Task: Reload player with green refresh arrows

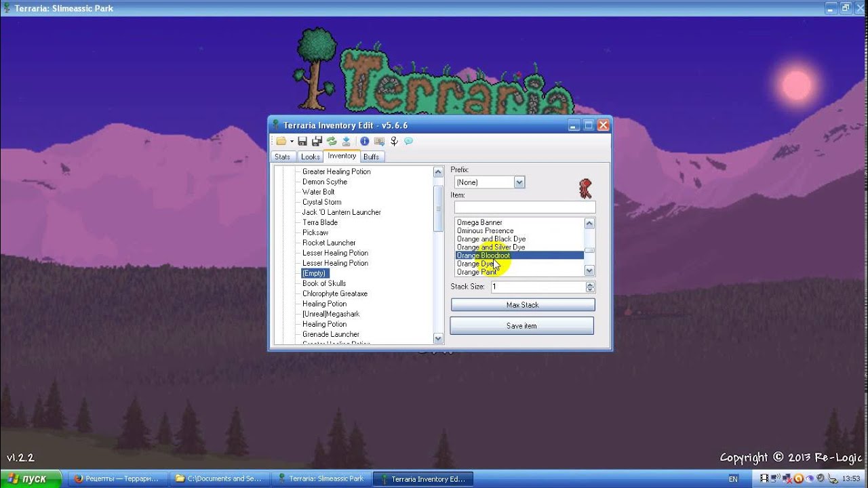Action: tap(332, 141)
